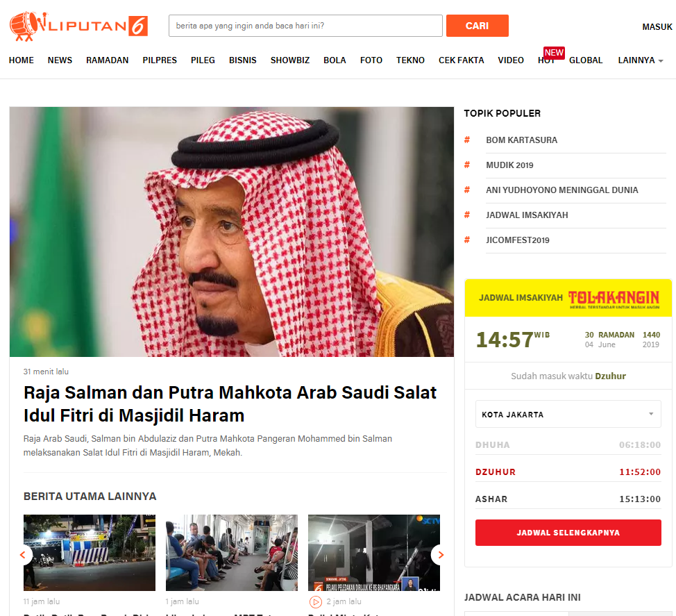The height and width of the screenshot is (616, 676).
Task: Click the DHUHA 06:18:00 prayer row
Action: point(568,444)
